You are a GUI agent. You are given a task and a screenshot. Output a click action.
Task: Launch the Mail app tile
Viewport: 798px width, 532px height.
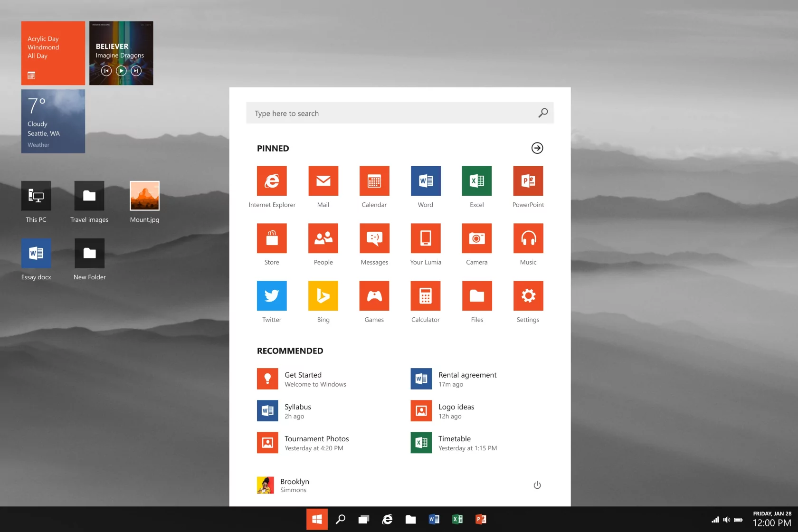[323, 181]
